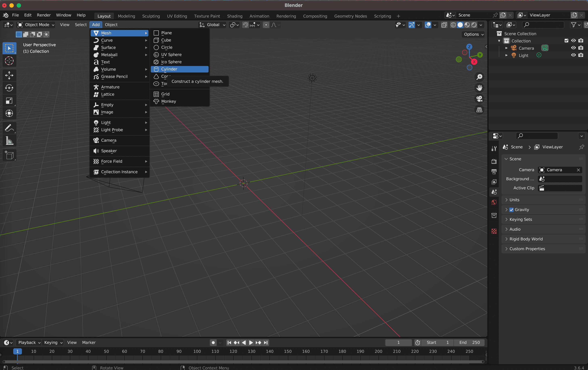Hide the Light in outliner viewport
The image size is (588, 370).
click(573, 55)
